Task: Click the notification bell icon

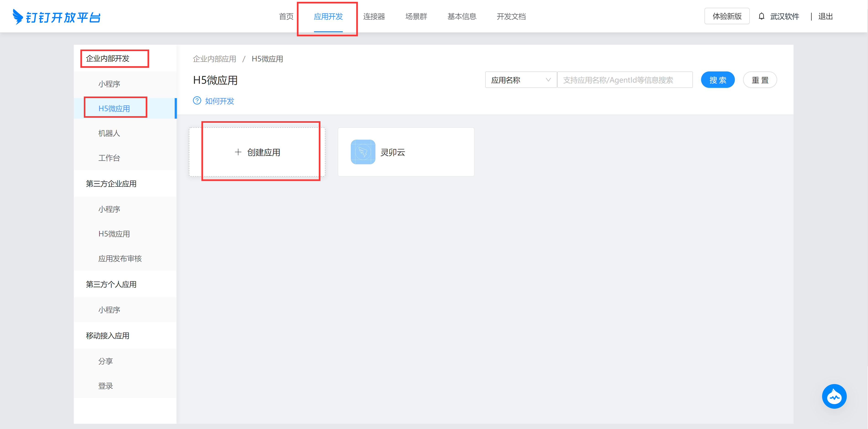Action: pyautogui.click(x=761, y=16)
